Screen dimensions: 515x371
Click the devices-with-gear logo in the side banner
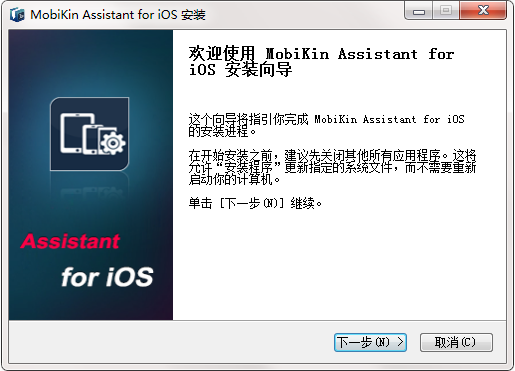90,134
